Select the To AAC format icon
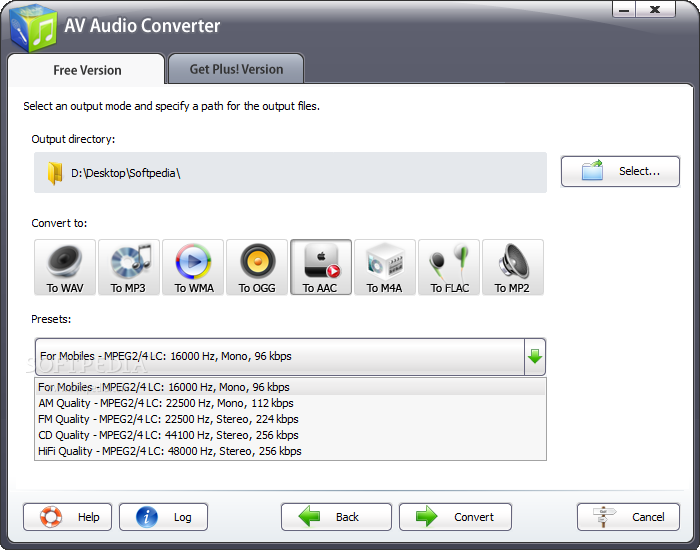The image size is (700, 550). point(321,267)
